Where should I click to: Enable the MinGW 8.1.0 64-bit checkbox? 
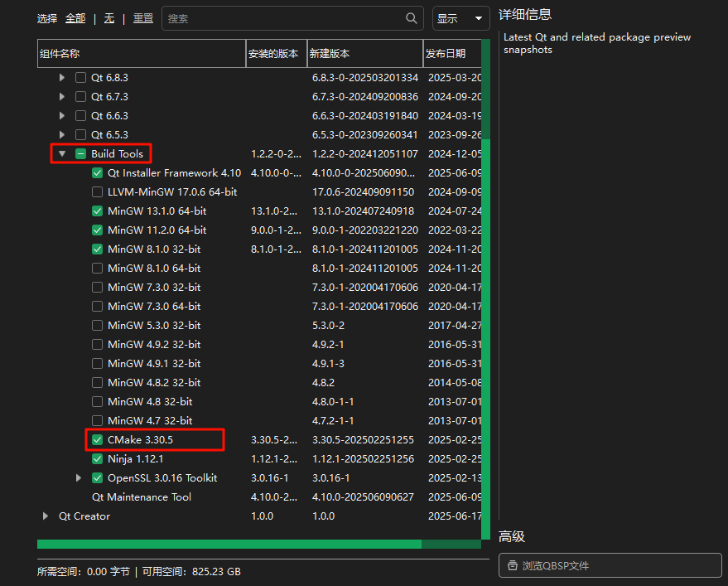coord(98,269)
